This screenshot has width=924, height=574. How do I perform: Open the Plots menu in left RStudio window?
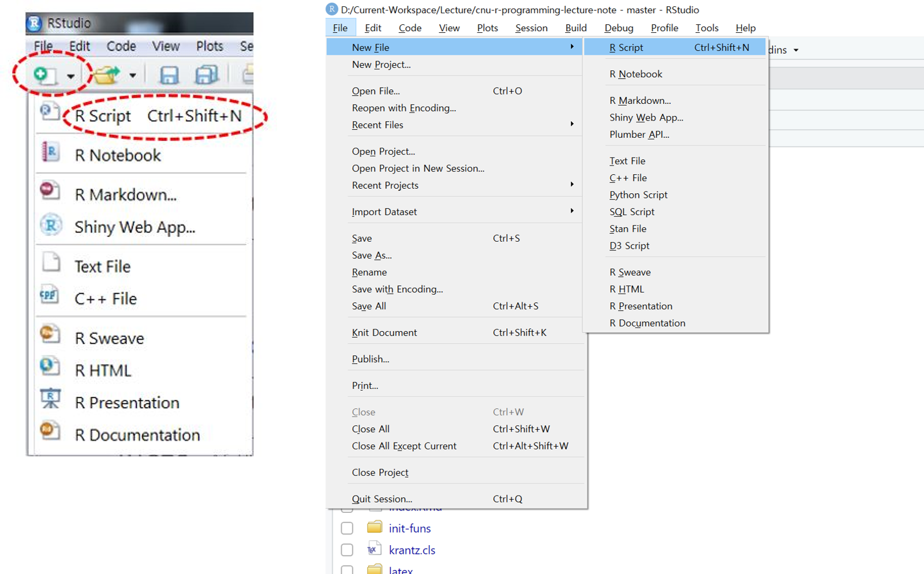point(209,46)
